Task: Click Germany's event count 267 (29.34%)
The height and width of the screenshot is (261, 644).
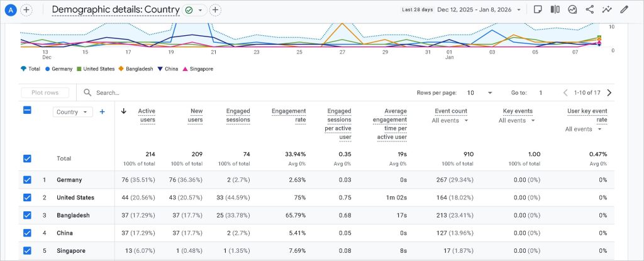Action: pos(455,180)
